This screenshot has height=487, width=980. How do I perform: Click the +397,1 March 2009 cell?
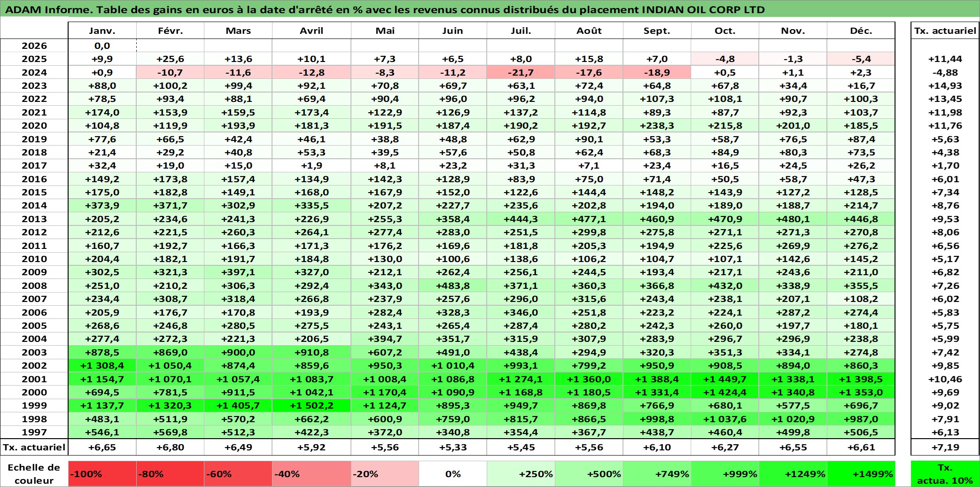click(238, 272)
